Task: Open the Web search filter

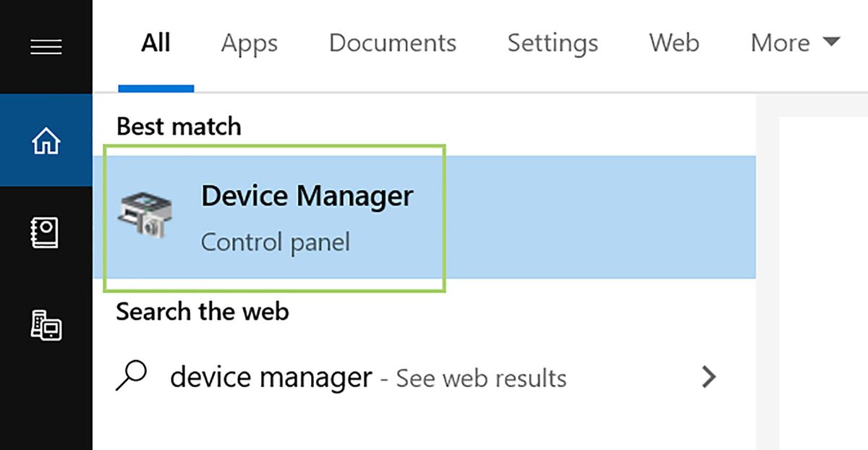Action: [x=673, y=43]
